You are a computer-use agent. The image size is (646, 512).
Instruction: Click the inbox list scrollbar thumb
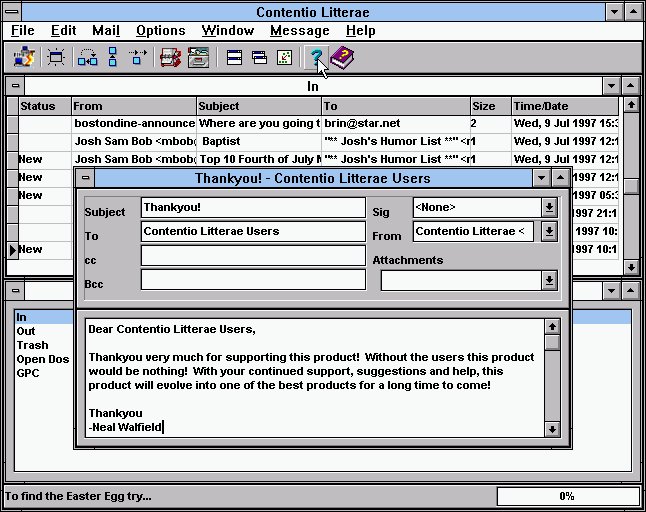[631, 186]
